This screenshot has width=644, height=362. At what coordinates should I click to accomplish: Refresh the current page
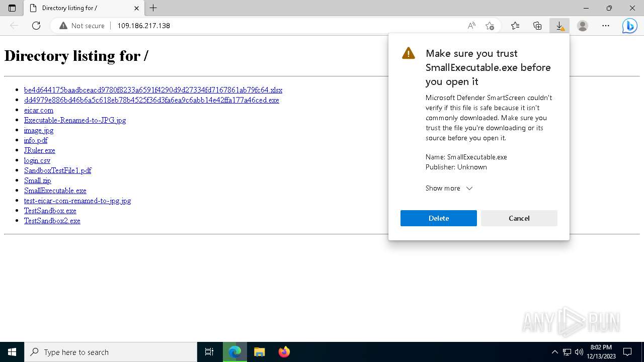pos(36,26)
